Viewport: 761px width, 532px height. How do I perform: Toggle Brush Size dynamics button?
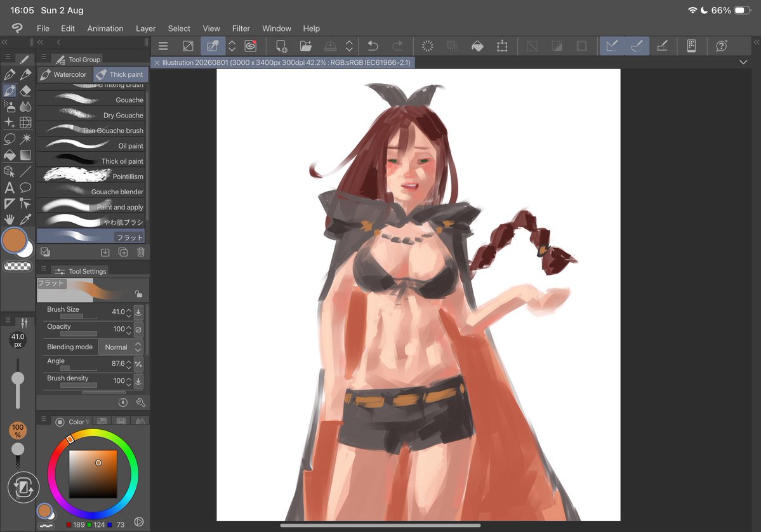point(138,312)
